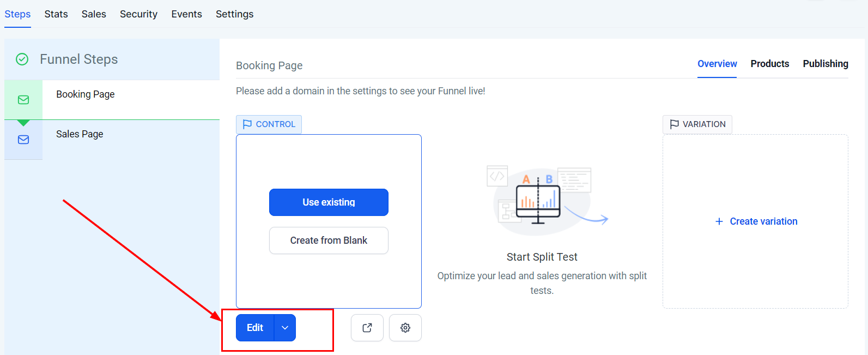The image size is (868, 355).
Task: Switch to the Stats tab
Action: tap(56, 14)
